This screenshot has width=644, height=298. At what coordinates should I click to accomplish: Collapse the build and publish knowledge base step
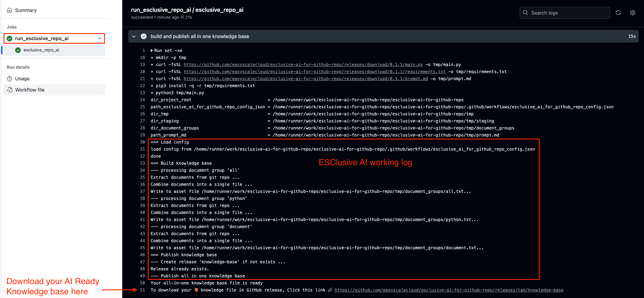[134, 36]
